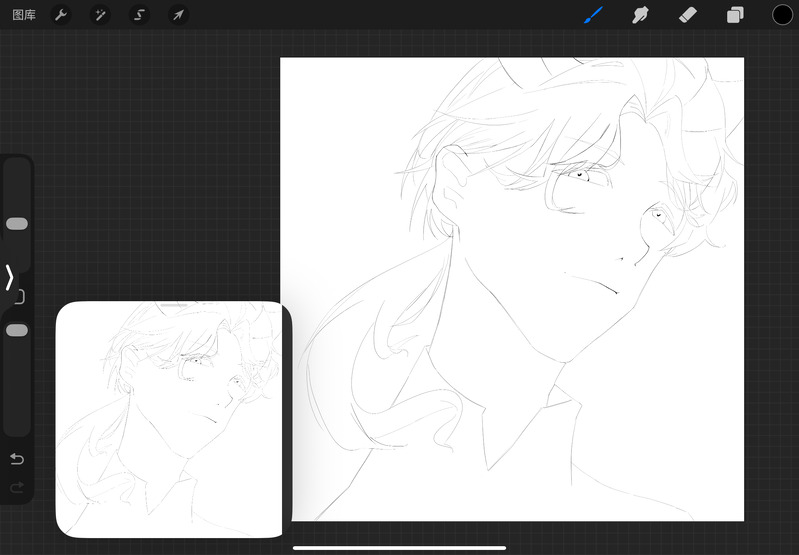Open the 图库 gallery
Screen dimensions: 799x555
pyautogui.click(x=24, y=15)
